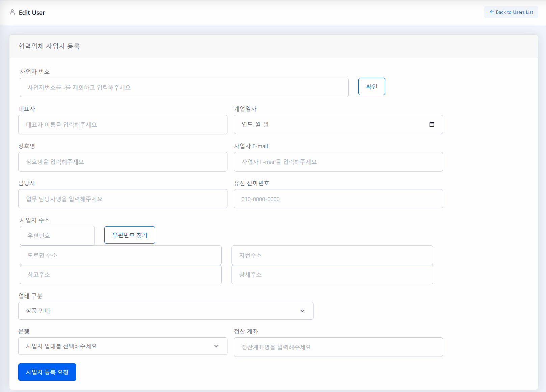This screenshot has height=392, width=546.
Task: Submit with 사업자 등록 요청 button
Action: (47, 372)
